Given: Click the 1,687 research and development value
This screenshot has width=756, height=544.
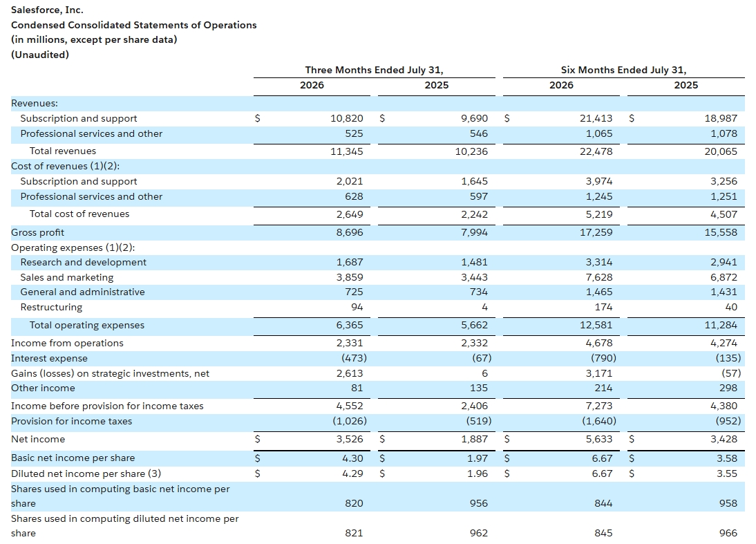Looking at the screenshot, I should click(350, 263).
